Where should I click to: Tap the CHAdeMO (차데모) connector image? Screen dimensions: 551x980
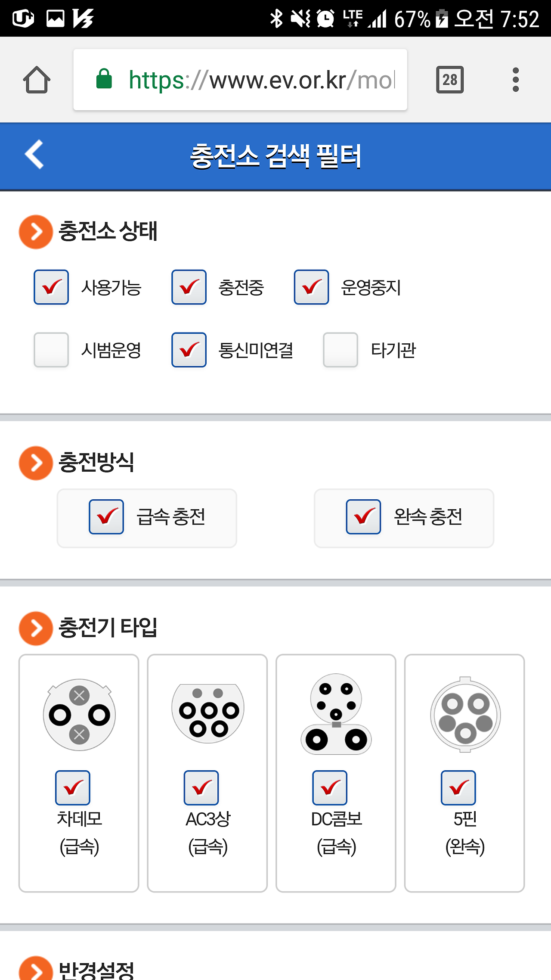point(79,715)
